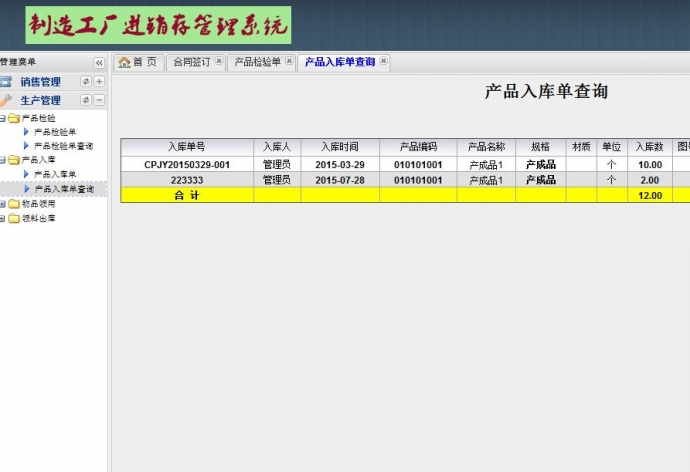
Task: Click 管理员 in the CPJY20150329-001 row
Action: [277, 165]
